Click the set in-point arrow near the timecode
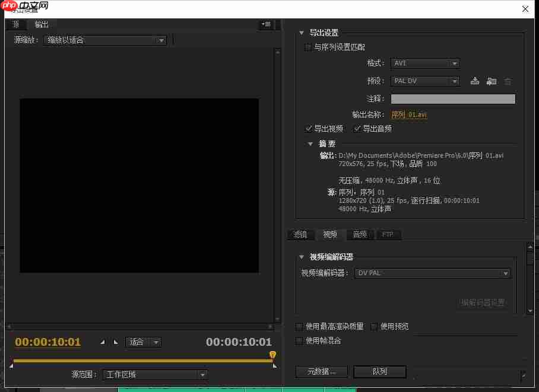539x392 pixels. point(102,342)
